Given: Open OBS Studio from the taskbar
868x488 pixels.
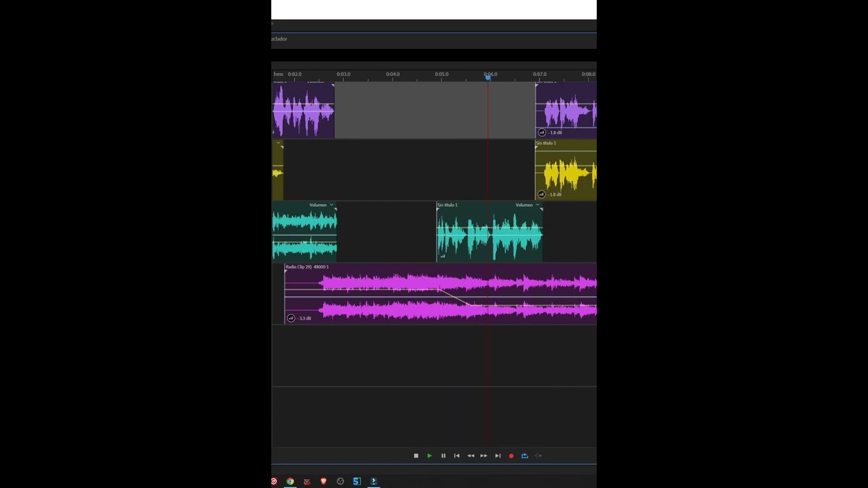Looking at the screenshot, I should click(x=340, y=481).
